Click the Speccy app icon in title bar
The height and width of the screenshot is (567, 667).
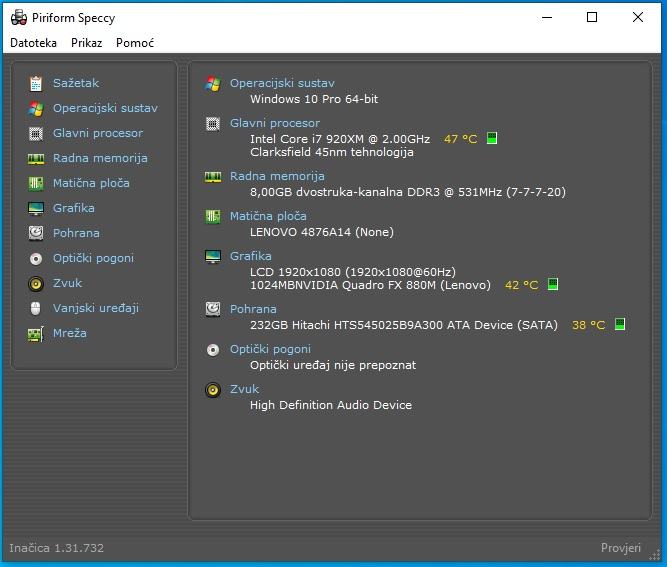[x=19, y=17]
